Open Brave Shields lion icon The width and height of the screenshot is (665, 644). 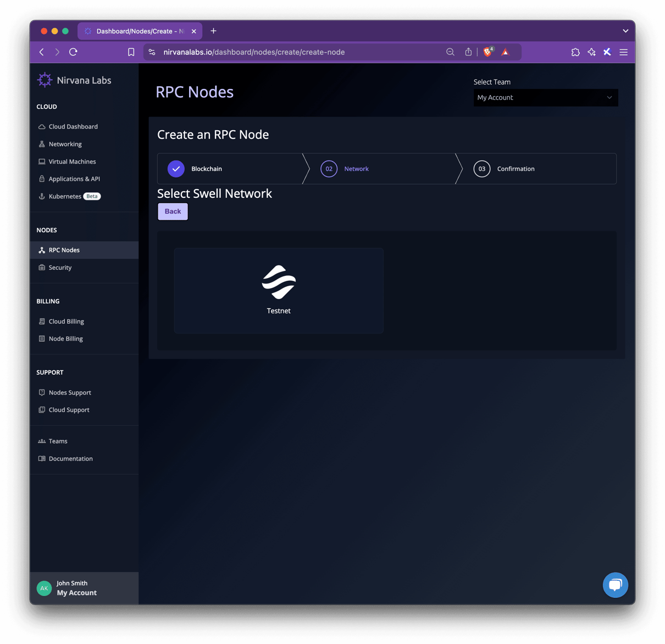click(487, 52)
